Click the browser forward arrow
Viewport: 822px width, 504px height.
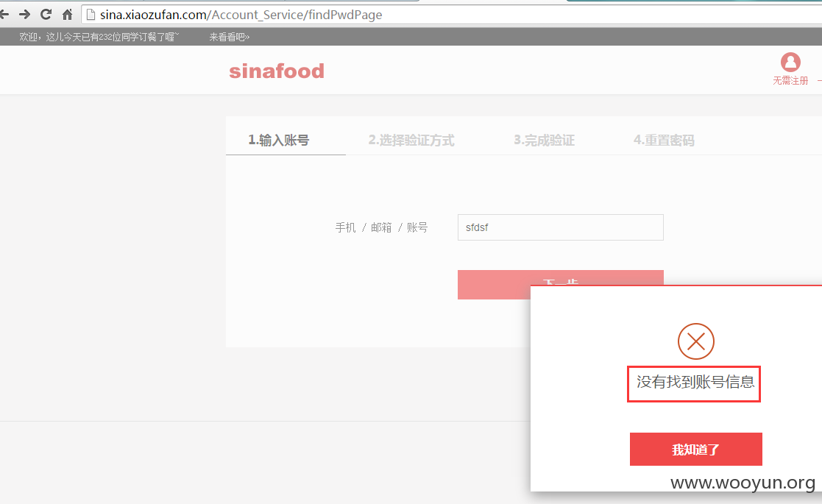(x=24, y=14)
